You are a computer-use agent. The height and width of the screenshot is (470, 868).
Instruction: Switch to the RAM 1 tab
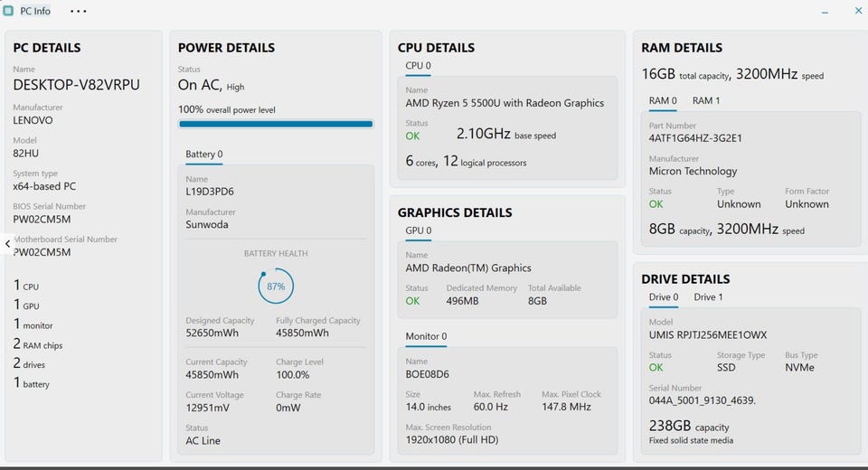pos(706,101)
